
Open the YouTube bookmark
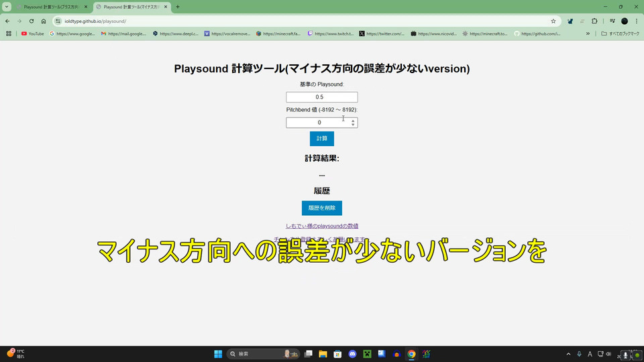(33, 34)
